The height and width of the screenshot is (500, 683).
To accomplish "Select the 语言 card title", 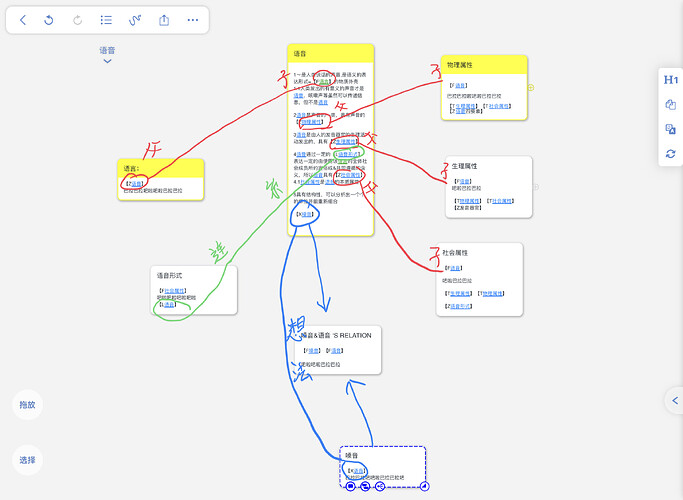I will pos(131,169).
